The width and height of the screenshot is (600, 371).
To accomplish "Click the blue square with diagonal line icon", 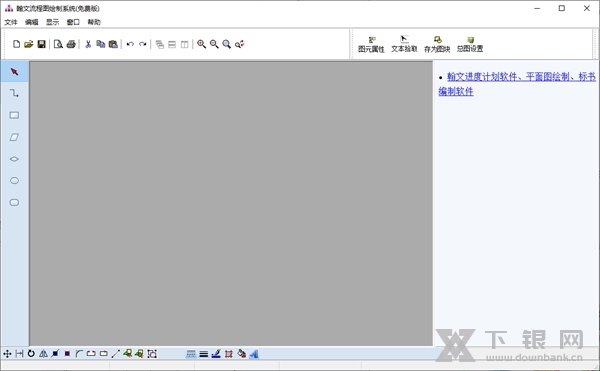I will pyautogui.click(x=55, y=354).
